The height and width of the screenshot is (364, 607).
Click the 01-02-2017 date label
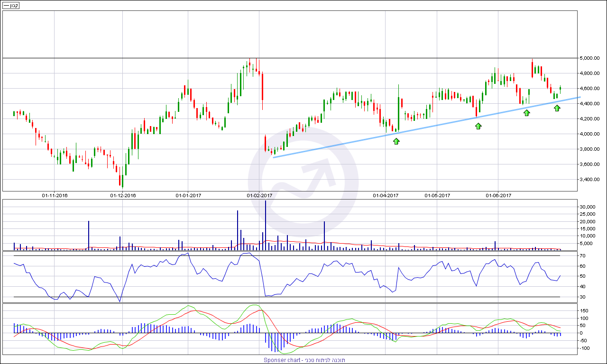(259, 195)
